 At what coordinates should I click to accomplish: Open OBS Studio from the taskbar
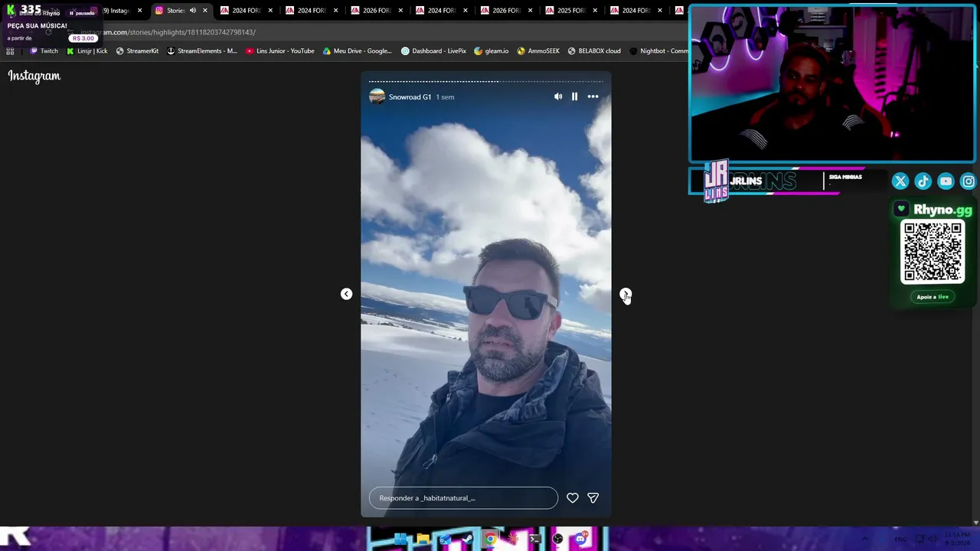click(x=557, y=540)
